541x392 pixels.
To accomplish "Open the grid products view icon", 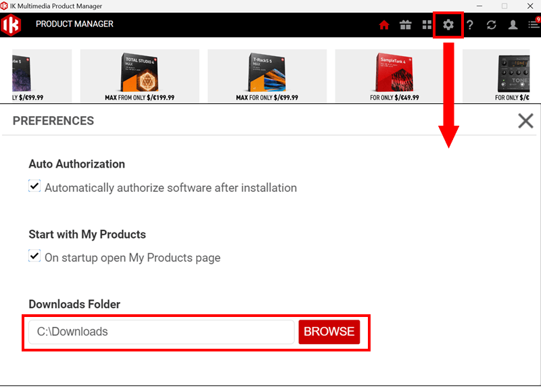I will coord(427,25).
